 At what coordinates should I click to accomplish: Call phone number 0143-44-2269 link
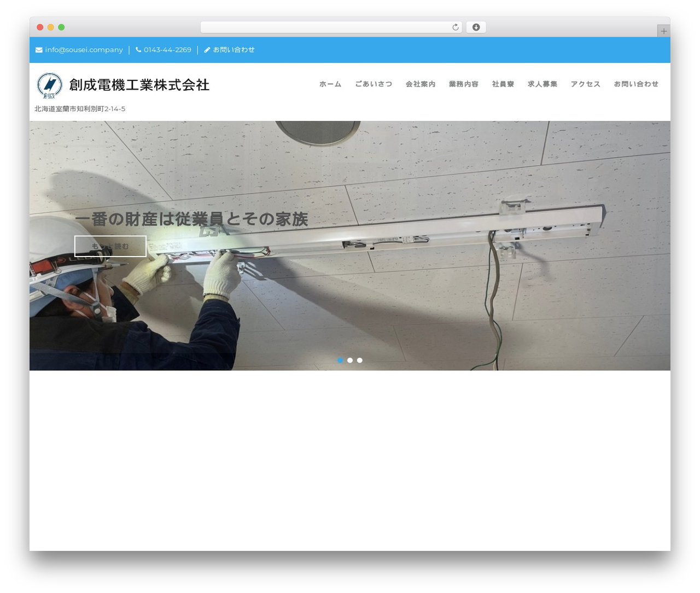[x=167, y=50]
